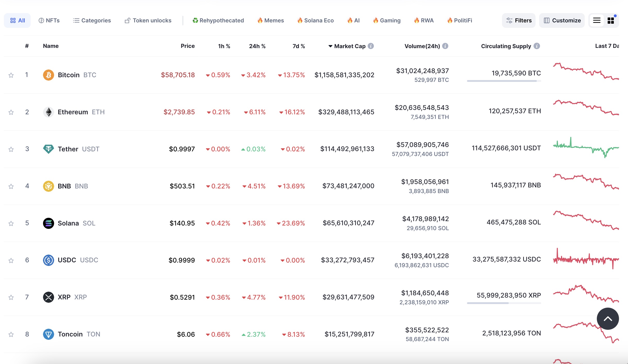628x364 pixels.
Task: Star Bitcoin to add to watchlist
Action: (11, 75)
